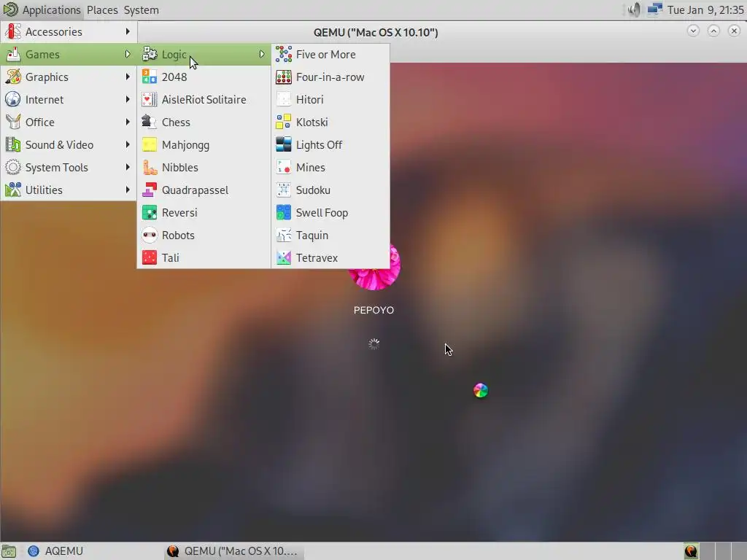Open the Places menu
Screen dimensions: 747x560
click(102, 10)
